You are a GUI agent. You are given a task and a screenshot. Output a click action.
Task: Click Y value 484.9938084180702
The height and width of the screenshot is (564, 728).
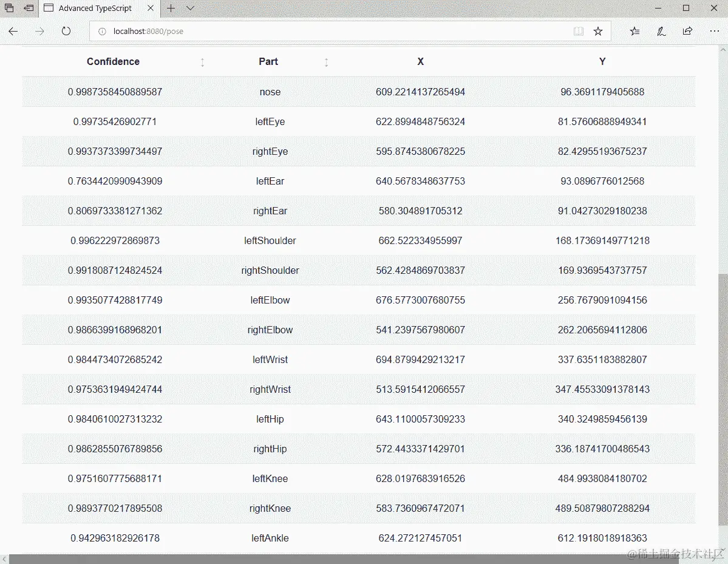tap(602, 478)
